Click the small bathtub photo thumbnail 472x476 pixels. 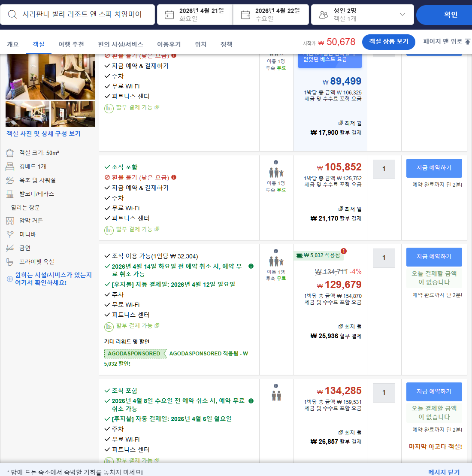(73, 114)
